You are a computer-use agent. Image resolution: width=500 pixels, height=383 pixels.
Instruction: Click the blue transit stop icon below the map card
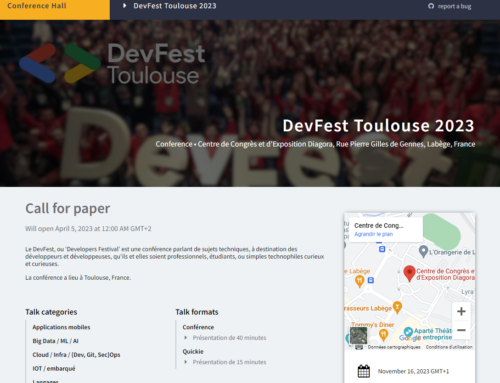coord(382,249)
